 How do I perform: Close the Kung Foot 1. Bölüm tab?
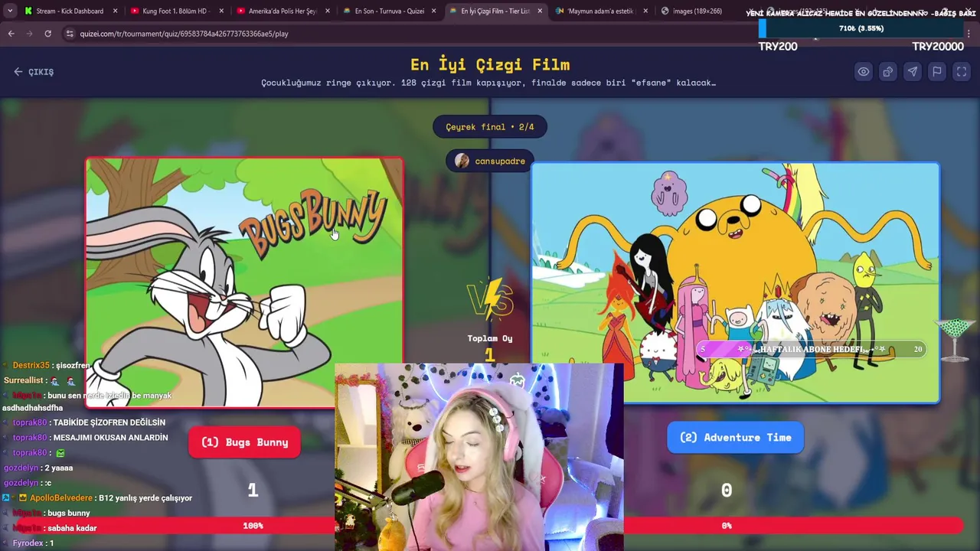tap(221, 11)
